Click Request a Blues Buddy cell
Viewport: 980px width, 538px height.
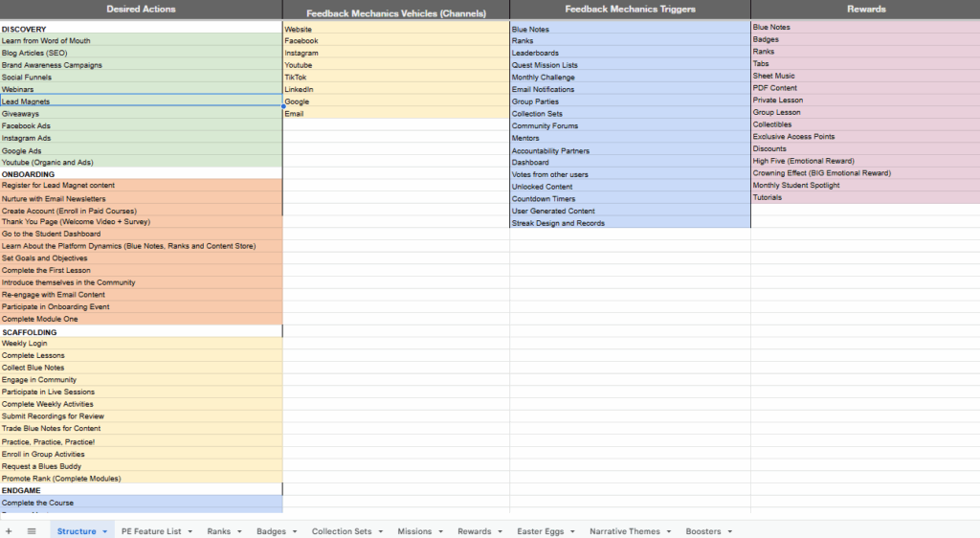coord(142,466)
